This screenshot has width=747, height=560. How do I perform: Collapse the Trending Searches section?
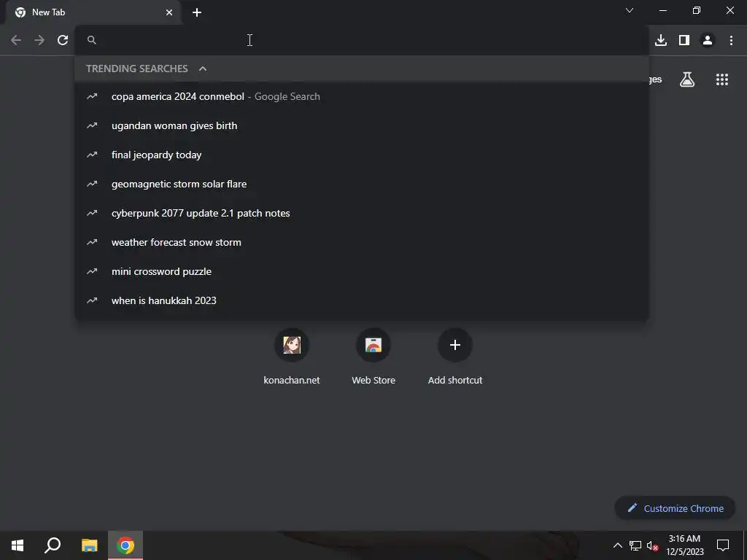[203, 69]
